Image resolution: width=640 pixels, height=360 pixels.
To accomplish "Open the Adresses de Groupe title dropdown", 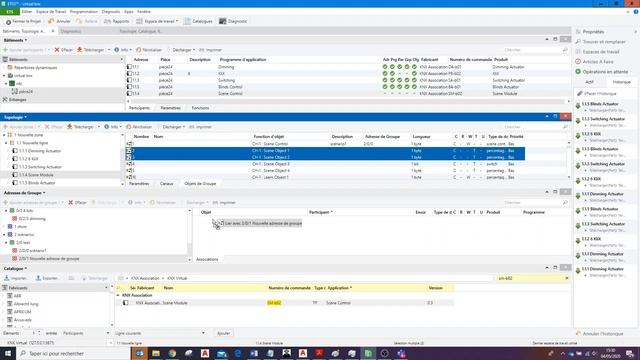I will click(x=24, y=193).
